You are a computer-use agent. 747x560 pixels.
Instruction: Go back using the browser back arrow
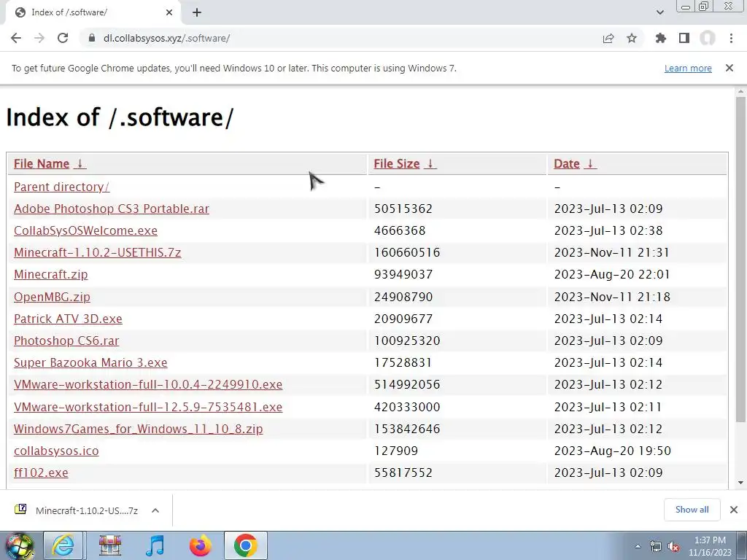pyautogui.click(x=16, y=38)
